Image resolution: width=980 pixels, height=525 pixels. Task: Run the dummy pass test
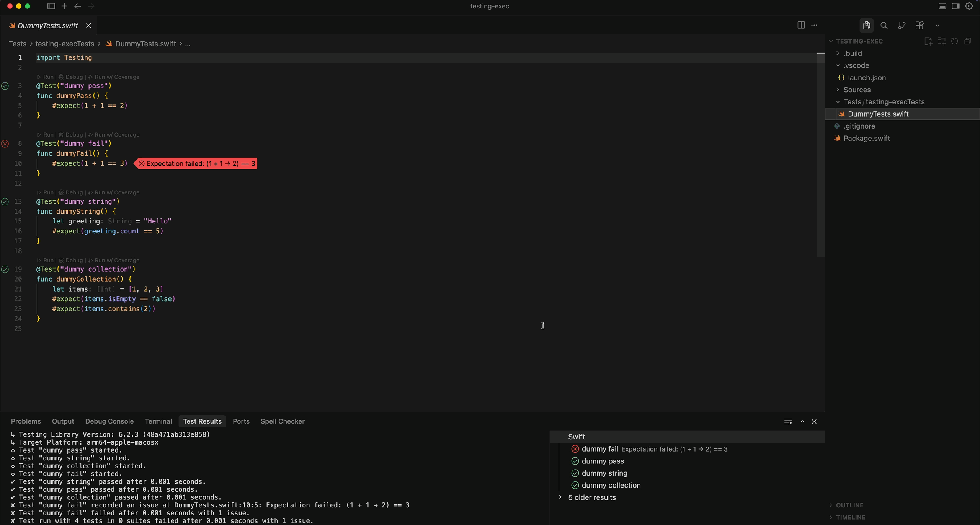48,77
